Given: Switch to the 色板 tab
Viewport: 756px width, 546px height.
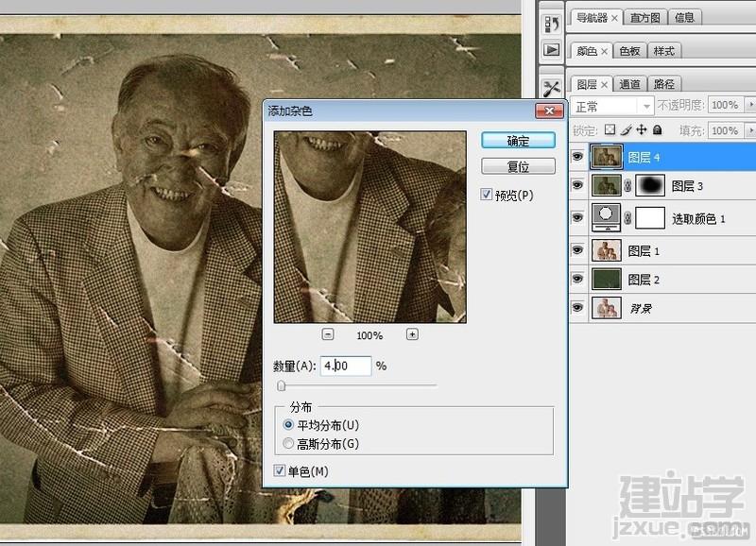Looking at the screenshot, I should [629, 51].
